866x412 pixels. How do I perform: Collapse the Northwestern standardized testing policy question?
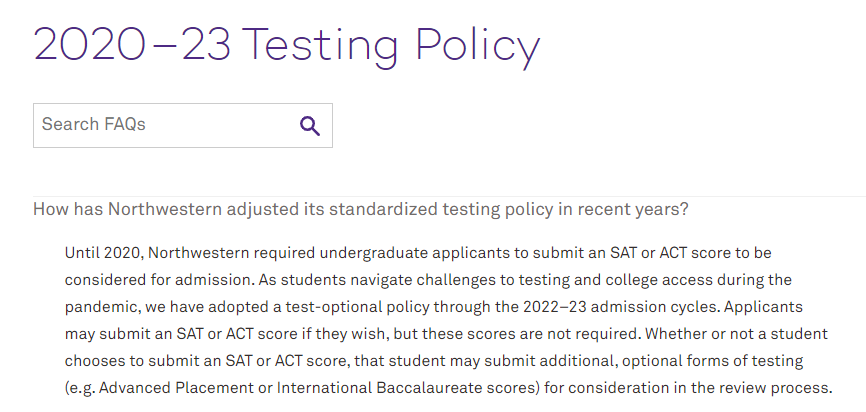pos(361,210)
